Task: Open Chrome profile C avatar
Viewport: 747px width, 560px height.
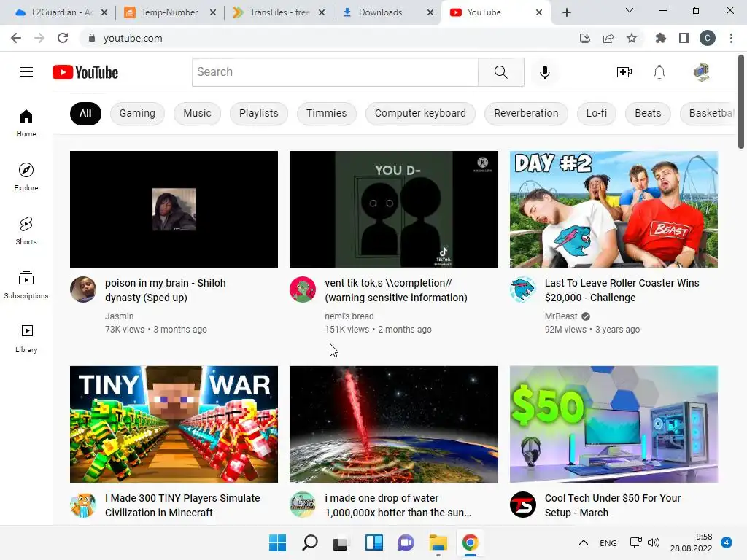Action: (708, 38)
